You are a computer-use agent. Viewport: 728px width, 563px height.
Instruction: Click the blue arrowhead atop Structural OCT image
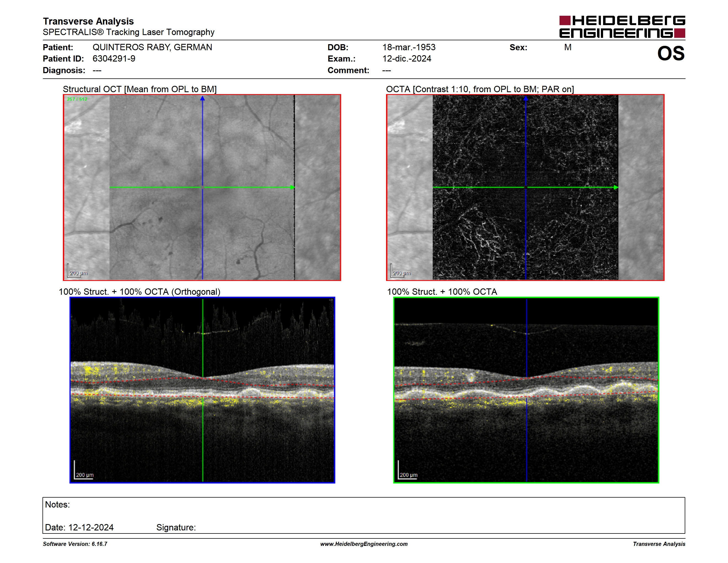(x=202, y=99)
